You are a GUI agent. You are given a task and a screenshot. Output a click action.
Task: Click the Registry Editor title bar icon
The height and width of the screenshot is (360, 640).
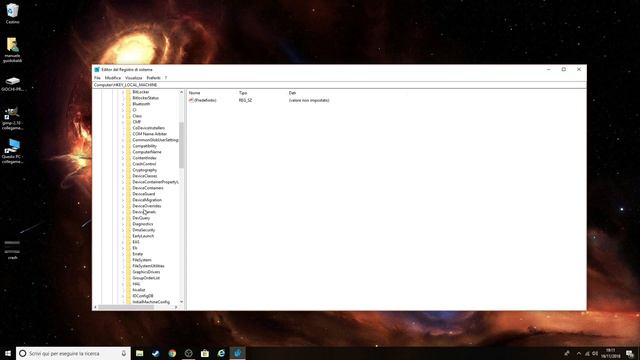[97, 70]
